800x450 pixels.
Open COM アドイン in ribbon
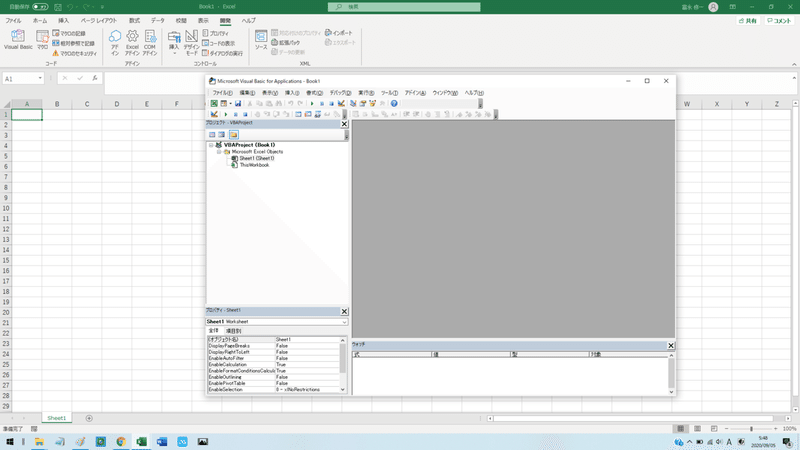coord(149,42)
